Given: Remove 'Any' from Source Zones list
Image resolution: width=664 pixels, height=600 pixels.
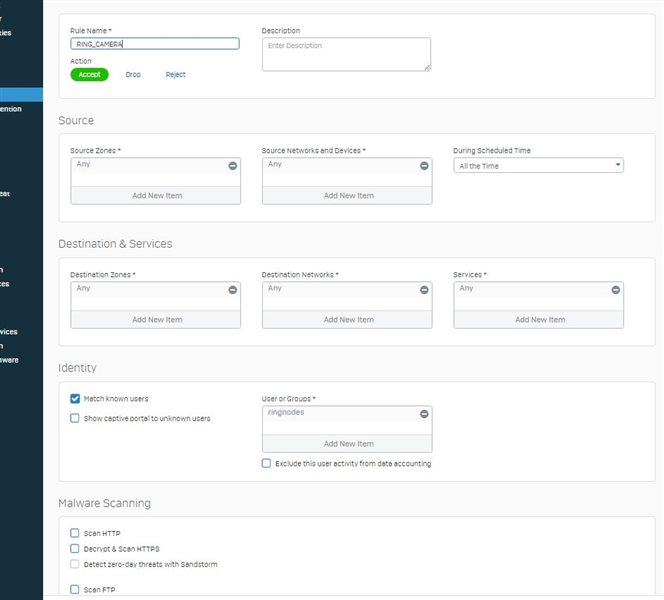Looking at the screenshot, I should click(x=232, y=166).
